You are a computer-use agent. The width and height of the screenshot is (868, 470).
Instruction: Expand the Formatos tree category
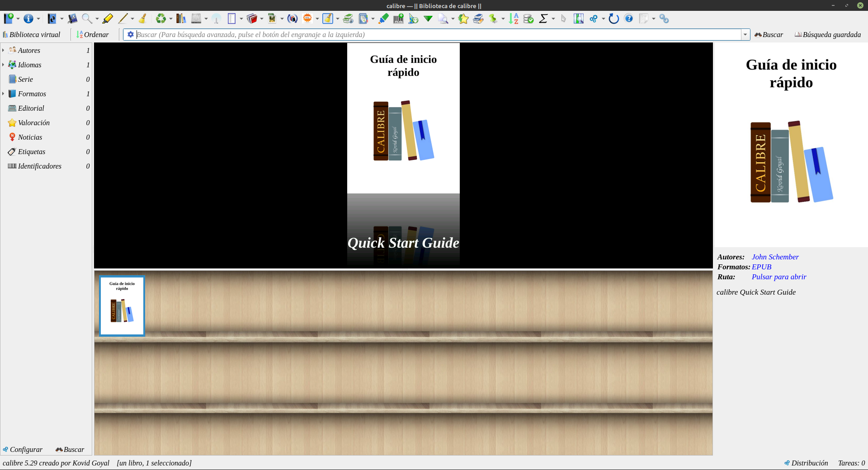[x=3, y=94]
